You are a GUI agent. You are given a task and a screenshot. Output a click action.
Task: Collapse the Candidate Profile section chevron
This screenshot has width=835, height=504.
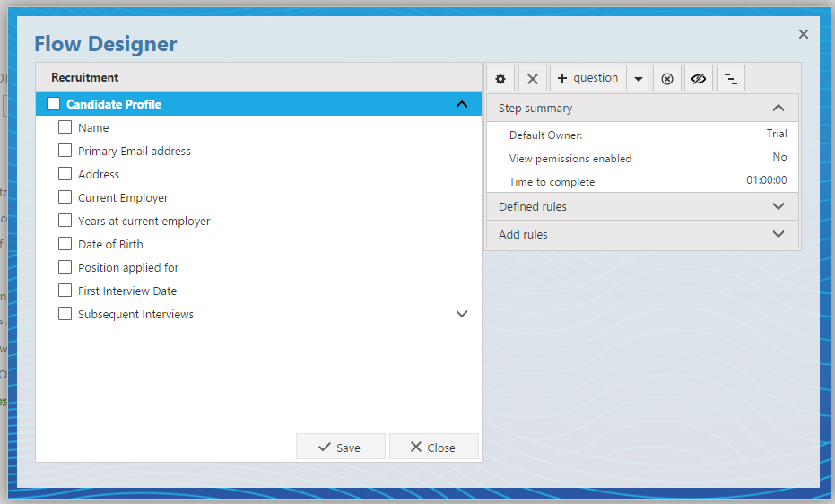coord(462,104)
